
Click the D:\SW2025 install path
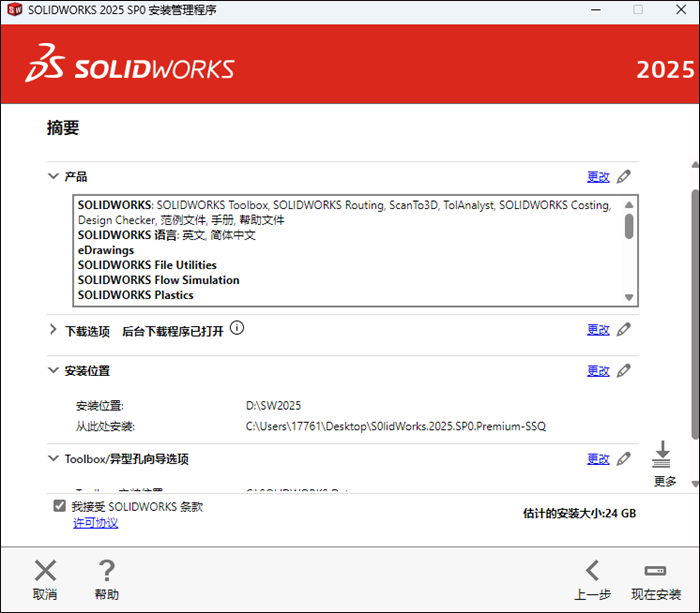(x=273, y=405)
